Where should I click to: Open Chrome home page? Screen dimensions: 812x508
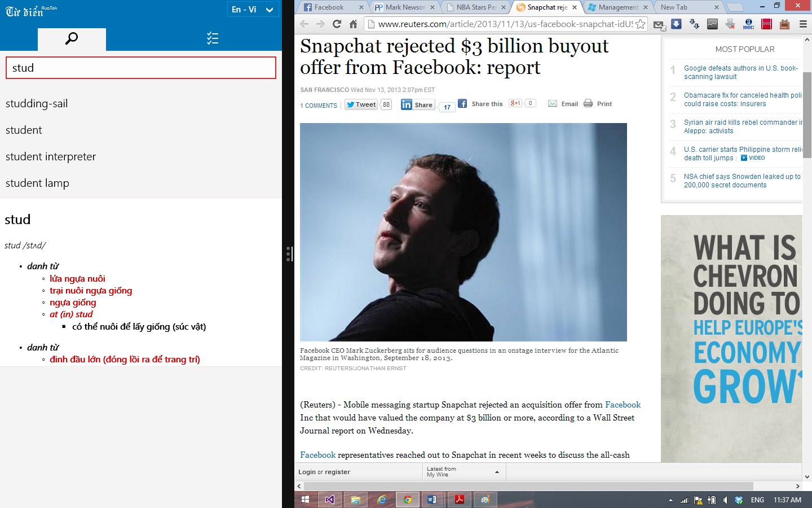pos(353,24)
